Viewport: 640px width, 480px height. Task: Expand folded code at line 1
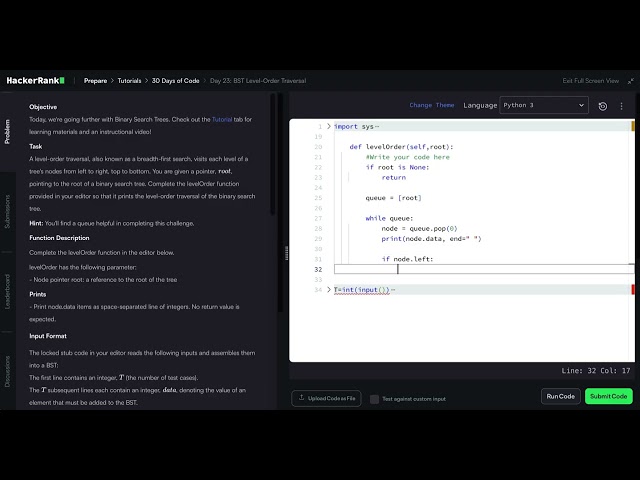click(x=329, y=127)
